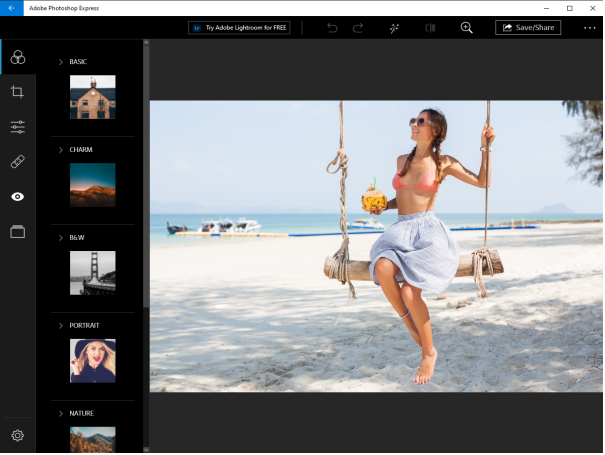Select the Crop tool

(x=17, y=92)
